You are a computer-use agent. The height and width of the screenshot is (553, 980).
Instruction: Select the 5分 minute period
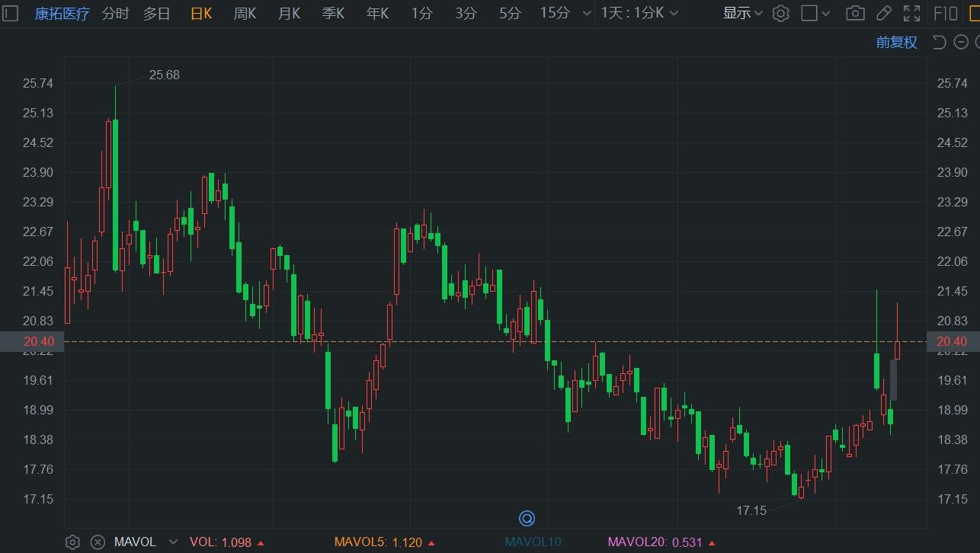[x=511, y=13]
